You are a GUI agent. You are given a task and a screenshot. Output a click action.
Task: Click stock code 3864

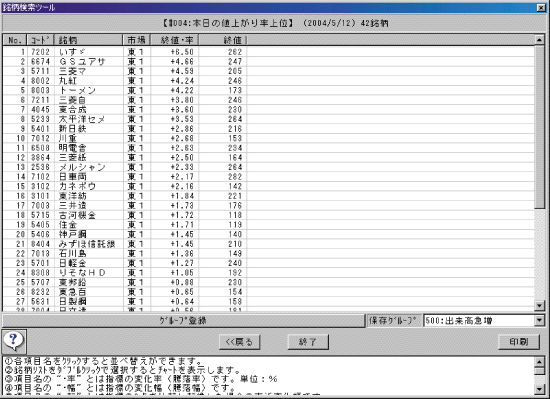coord(40,158)
